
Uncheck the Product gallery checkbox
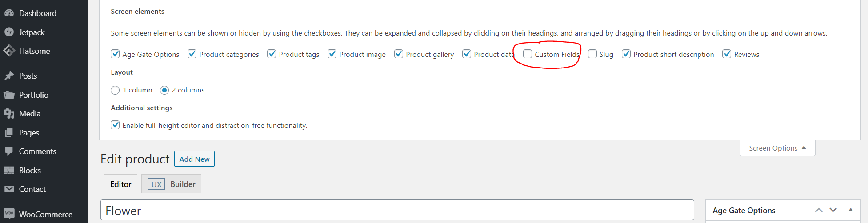[399, 54]
